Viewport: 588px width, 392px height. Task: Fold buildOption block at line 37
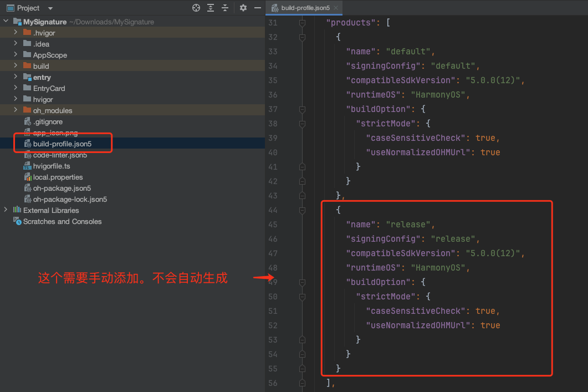(302, 110)
